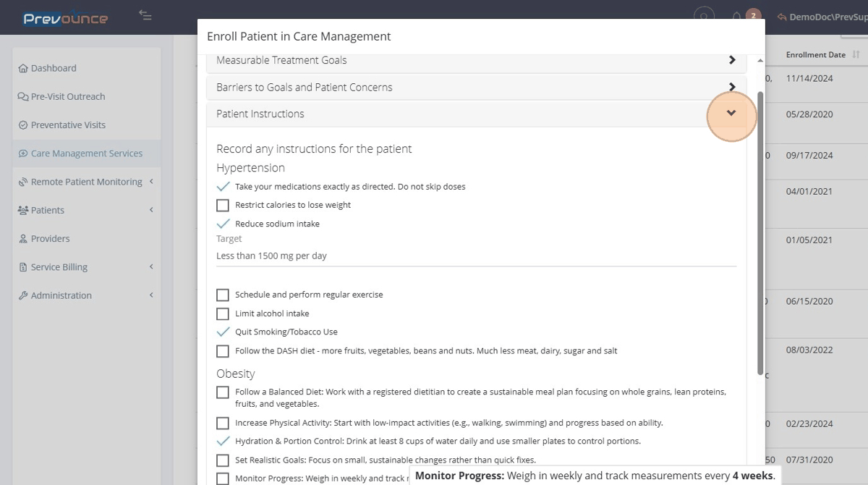Image resolution: width=868 pixels, height=485 pixels.
Task: Collapse the Patient Instructions section
Action: (731, 114)
